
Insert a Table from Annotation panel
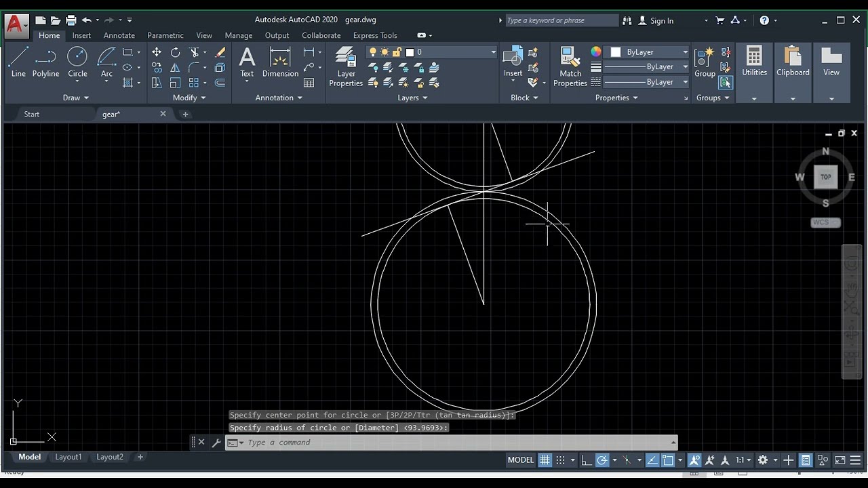309,83
